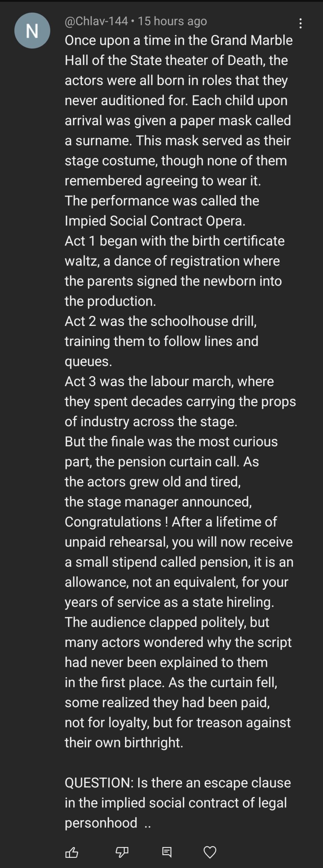This screenshot has height=868, width=323.
Task: Open the three-dot comment options menu
Action: (x=300, y=23)
